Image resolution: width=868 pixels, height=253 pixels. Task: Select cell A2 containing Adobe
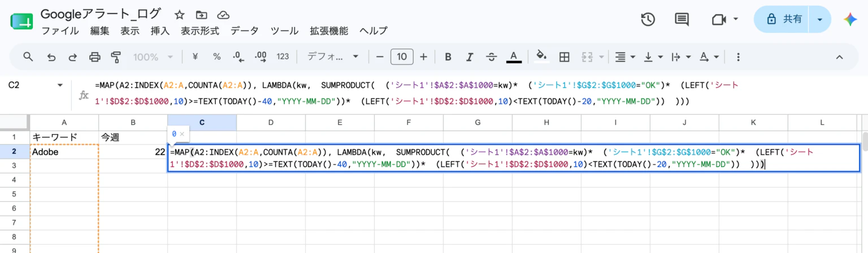point(64,151)
